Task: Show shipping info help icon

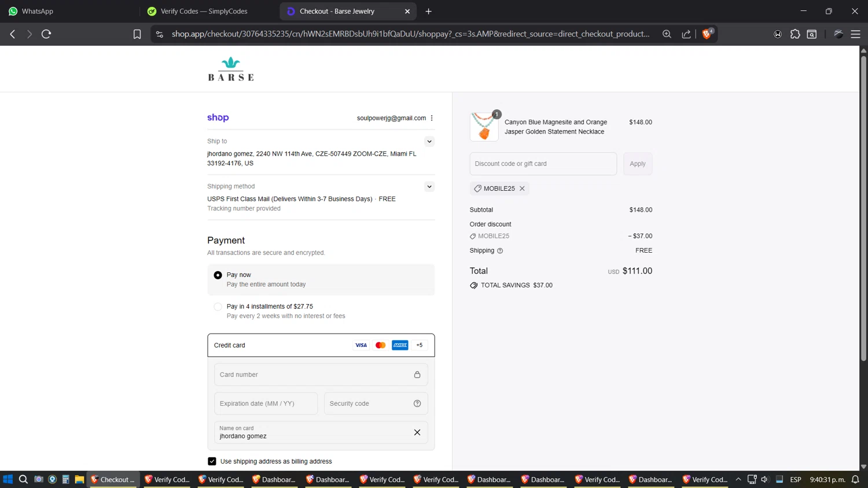Action: (x=500, y=251)
